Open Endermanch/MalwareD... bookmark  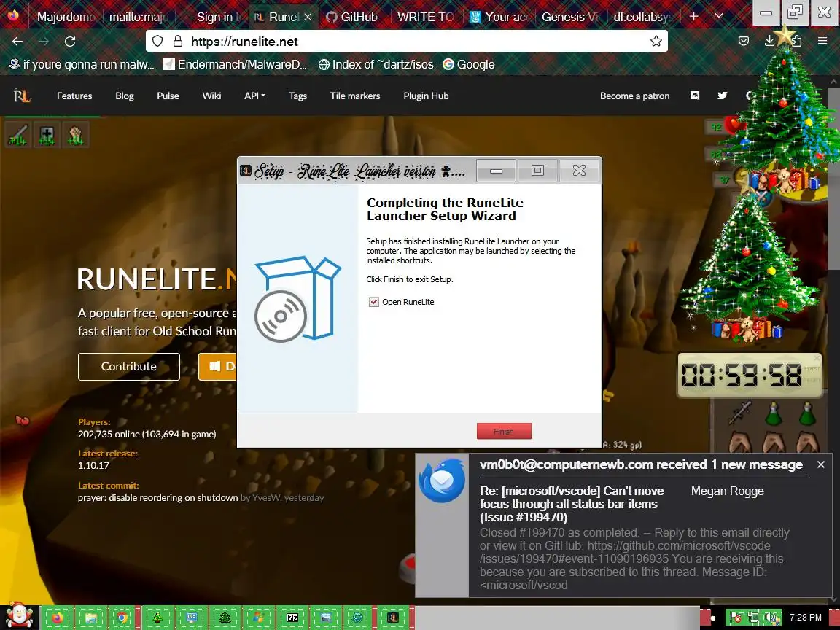[236, 64]
